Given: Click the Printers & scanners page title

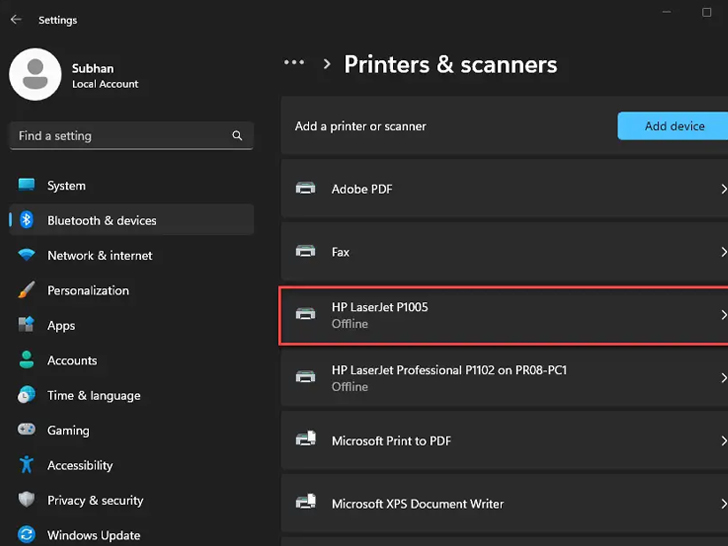Looking at the screenshot, I should tap(450, 64).
